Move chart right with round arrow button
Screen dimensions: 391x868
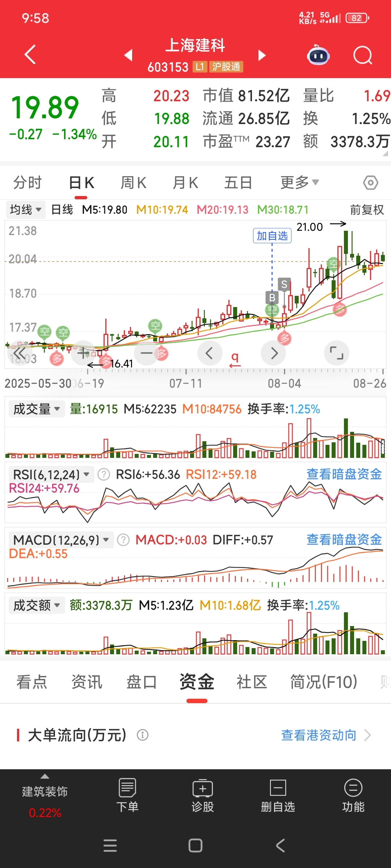coord(273,353)
